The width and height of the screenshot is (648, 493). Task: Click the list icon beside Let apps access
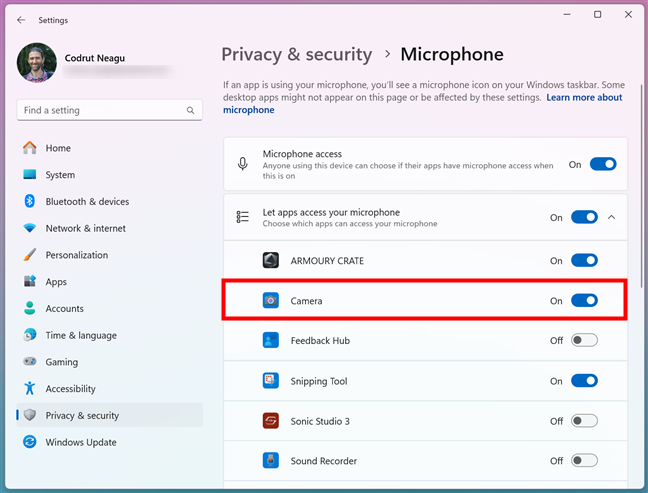click(243, 217)
